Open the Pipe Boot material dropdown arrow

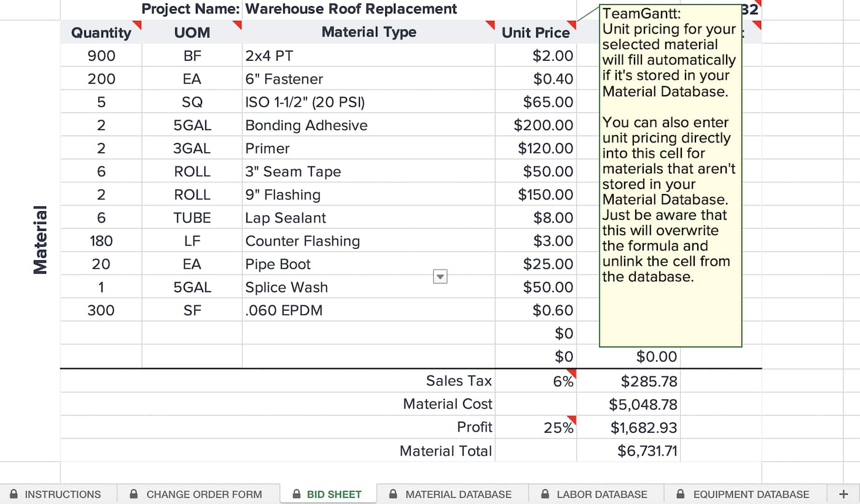point(440,277)
